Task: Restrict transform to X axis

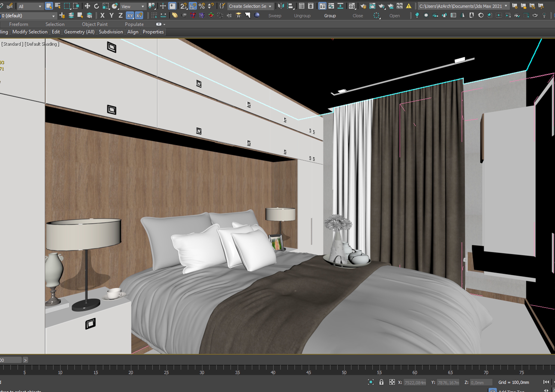Action: [102, 15]
